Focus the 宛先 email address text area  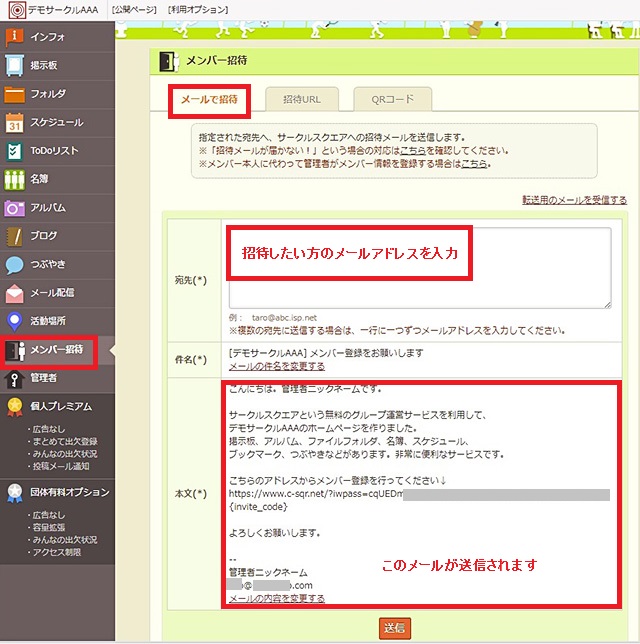pos(420,268)
